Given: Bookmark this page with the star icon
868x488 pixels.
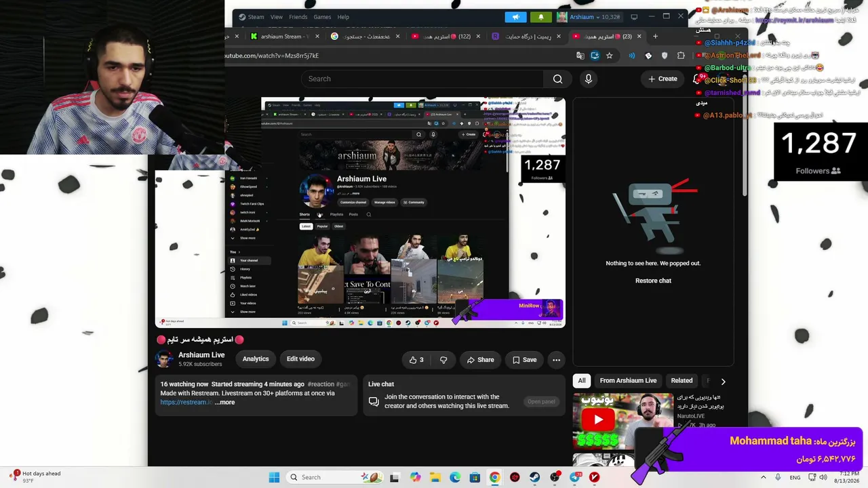Looking at the screenshot, I should [609, 56].
